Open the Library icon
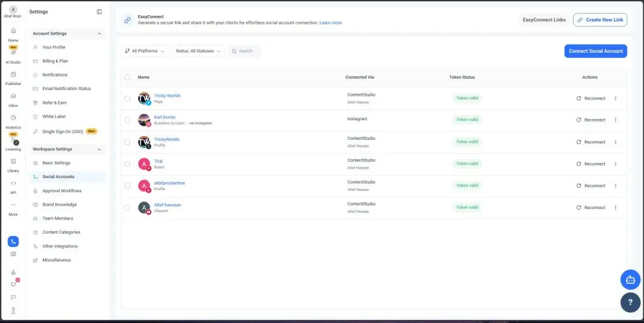The width and height of the screenshot is (644, 323). point(13,161)
